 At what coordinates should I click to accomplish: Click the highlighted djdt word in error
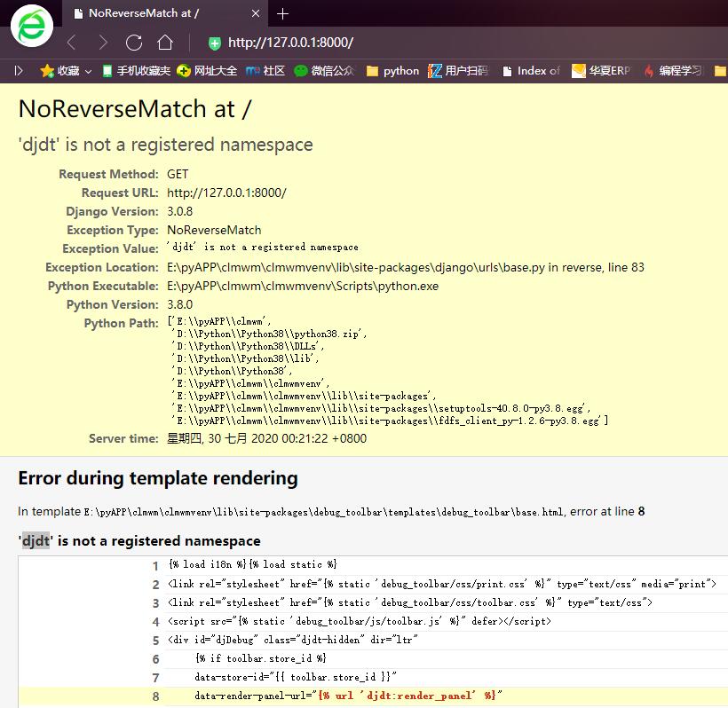click(36, 541)
